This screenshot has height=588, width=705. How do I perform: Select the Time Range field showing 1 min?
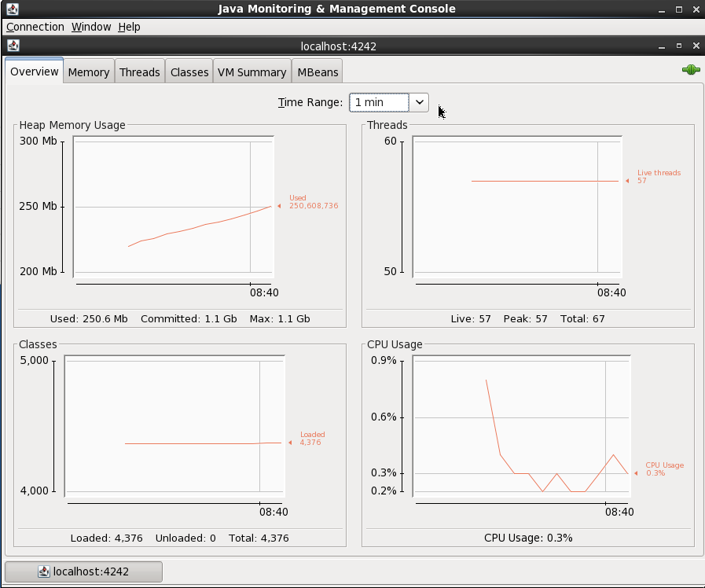tap(380, 102)
